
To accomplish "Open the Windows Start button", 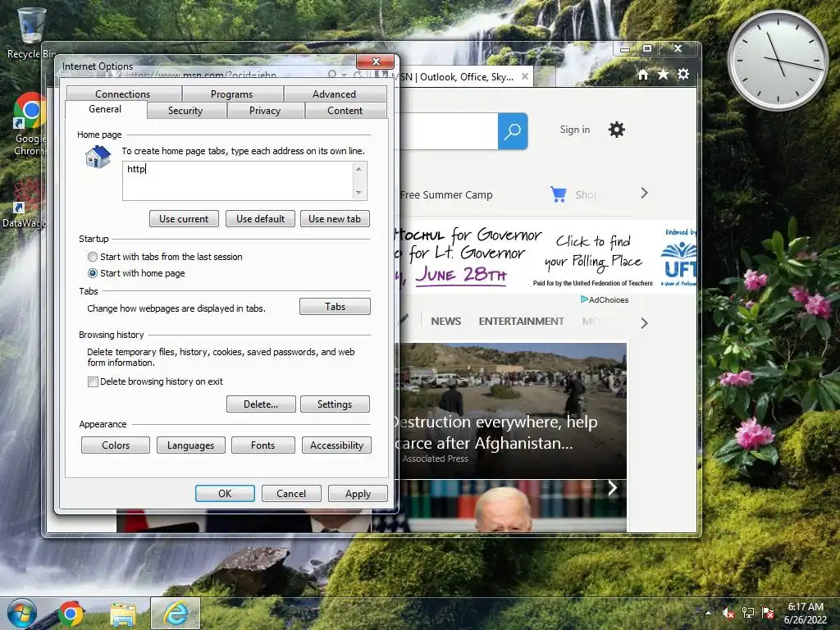I will (x=22, y=614).
